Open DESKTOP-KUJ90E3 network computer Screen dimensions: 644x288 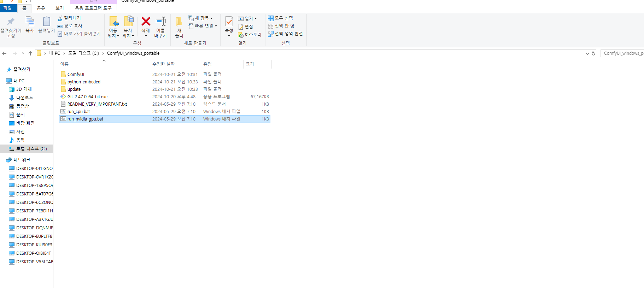coord(34,245)
